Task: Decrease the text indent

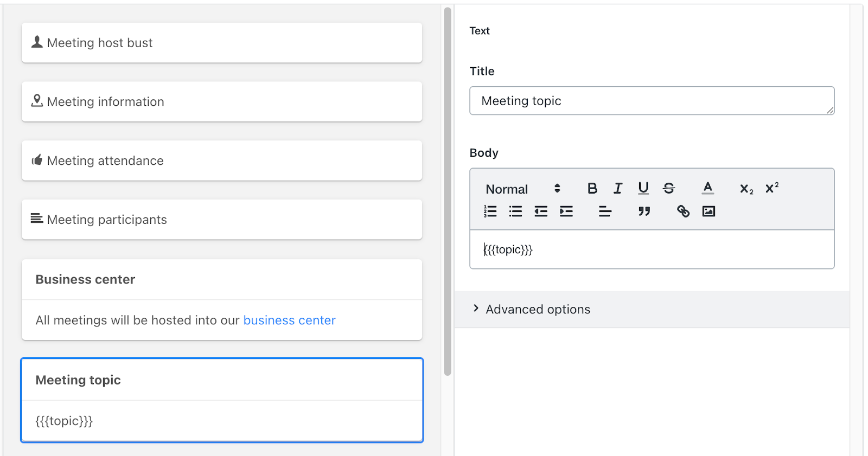Action: click(541, 211)
